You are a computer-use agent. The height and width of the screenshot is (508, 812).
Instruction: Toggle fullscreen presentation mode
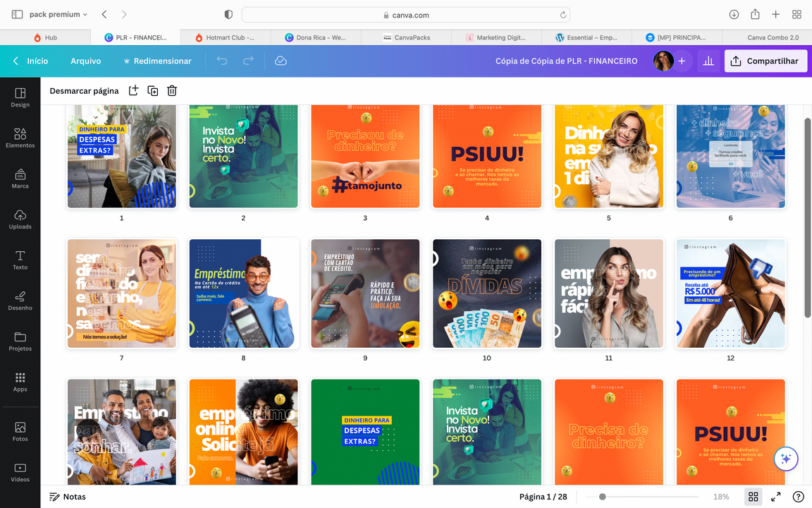[x=775, y=497]
